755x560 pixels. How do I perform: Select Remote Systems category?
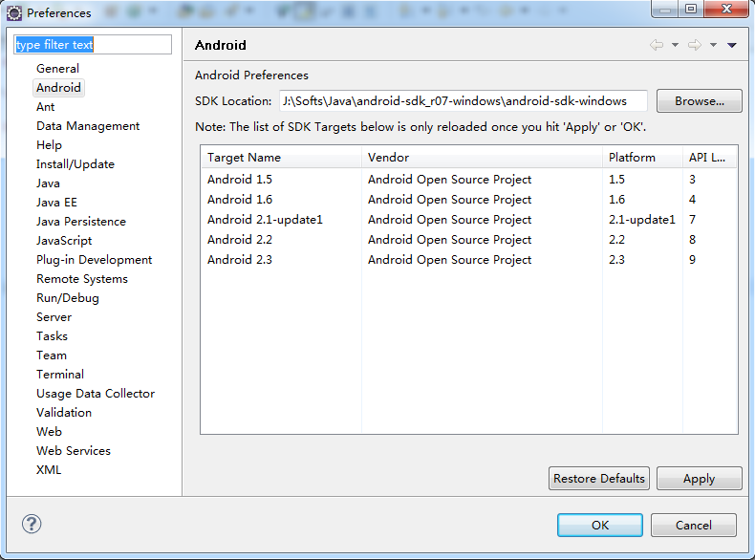[x=82, y=279]
